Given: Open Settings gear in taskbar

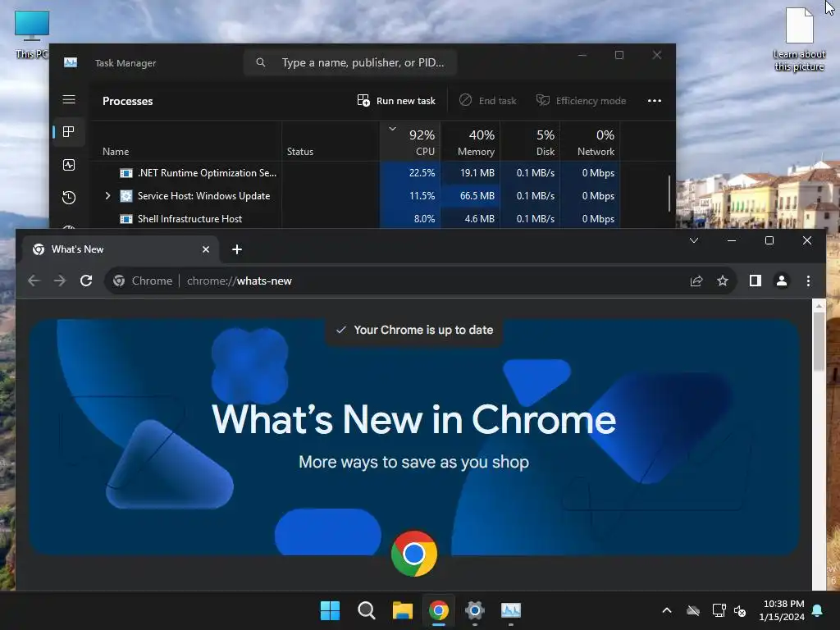Looking at the screenshot, I should point(475,610).
